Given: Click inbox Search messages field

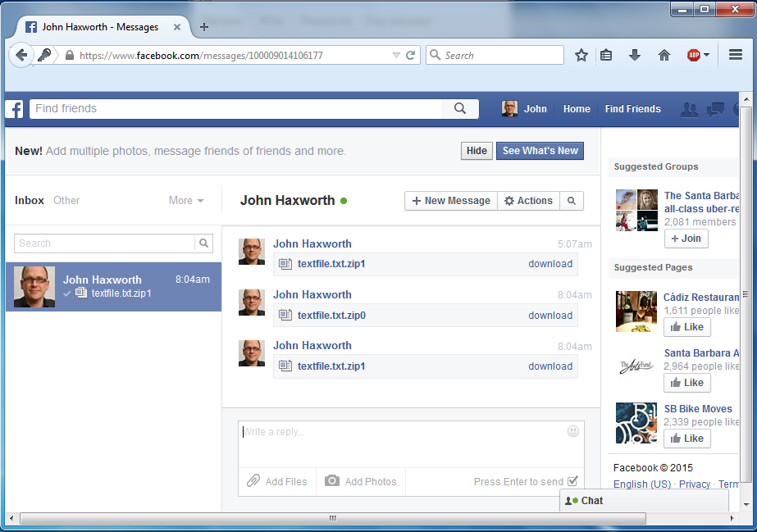Looking at the screenshot, I should pyautogui.click(x=104, y=243).
